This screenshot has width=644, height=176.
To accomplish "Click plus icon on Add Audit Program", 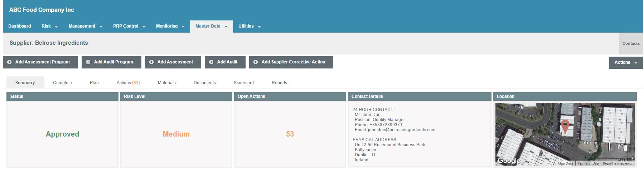I will pyautogui.click(x=88, y=62).
